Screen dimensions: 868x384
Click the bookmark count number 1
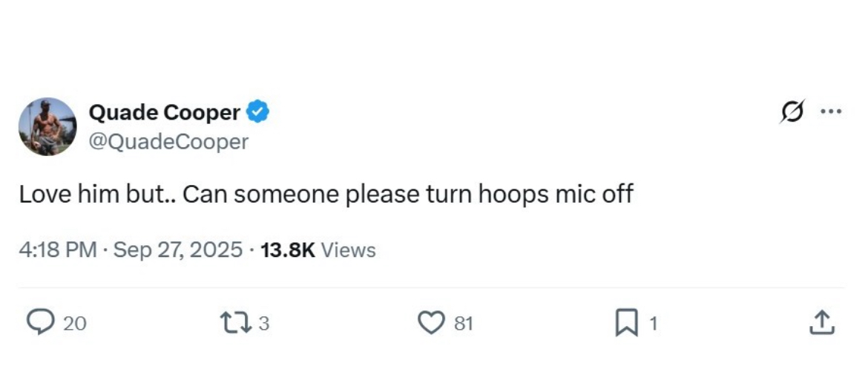(x=654, y=323)
